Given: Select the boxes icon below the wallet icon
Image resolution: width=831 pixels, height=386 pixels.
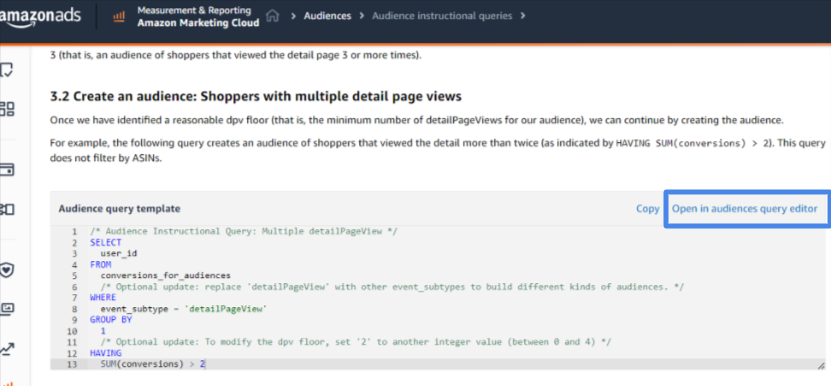Looking at the screenshot, I should [x=7, y=209].
